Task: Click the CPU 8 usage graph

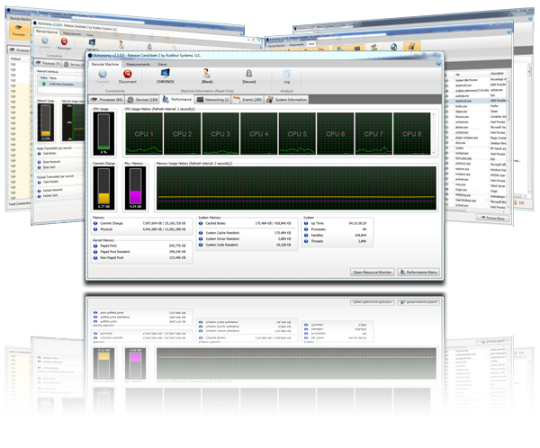Action: coord(412,134)
